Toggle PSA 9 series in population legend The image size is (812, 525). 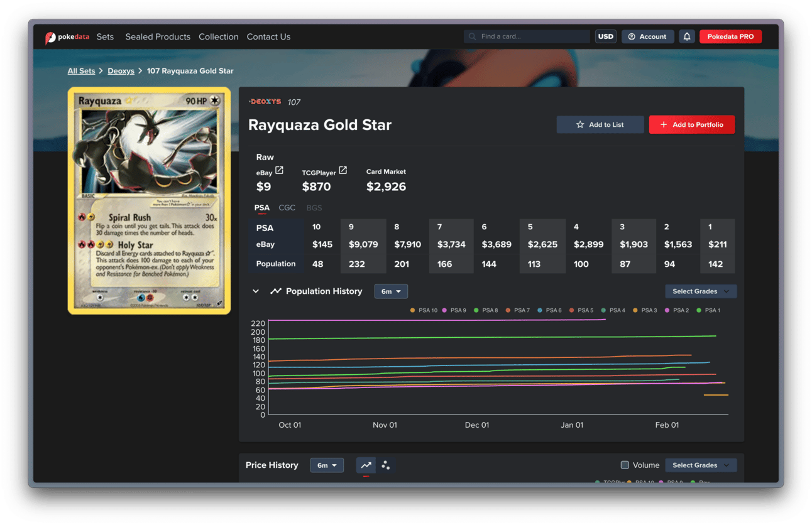[454, 310]
